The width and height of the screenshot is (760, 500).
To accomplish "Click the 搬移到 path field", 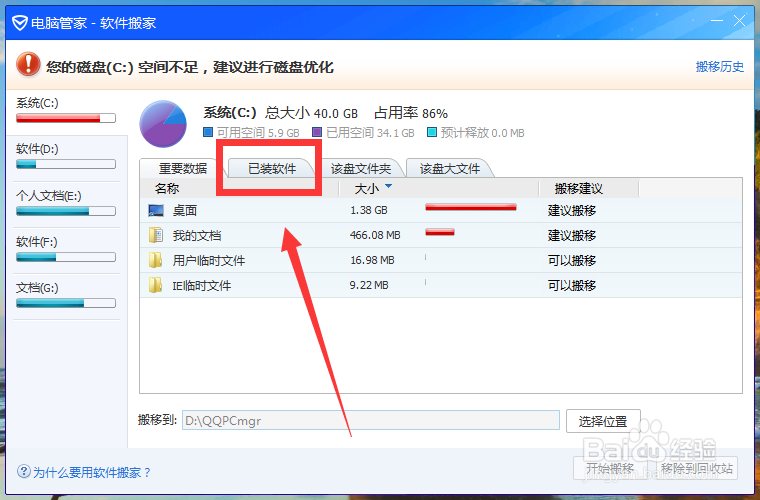I will point(371,420).
